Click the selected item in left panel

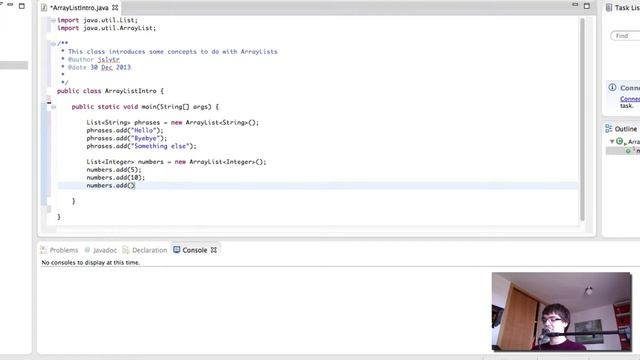pyautogui.click(x=14, y=65)
